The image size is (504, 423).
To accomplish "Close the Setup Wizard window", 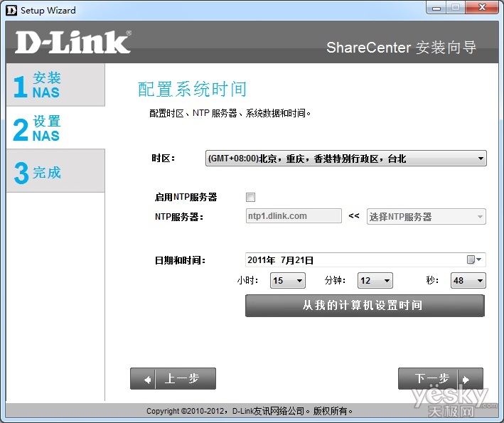I will point(482,7).
